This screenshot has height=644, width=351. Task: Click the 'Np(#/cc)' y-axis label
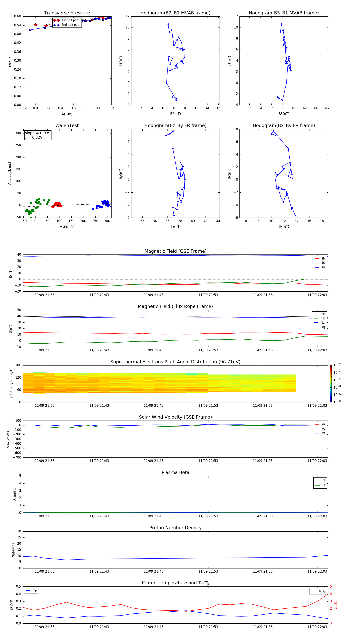(x=13, y=550)
